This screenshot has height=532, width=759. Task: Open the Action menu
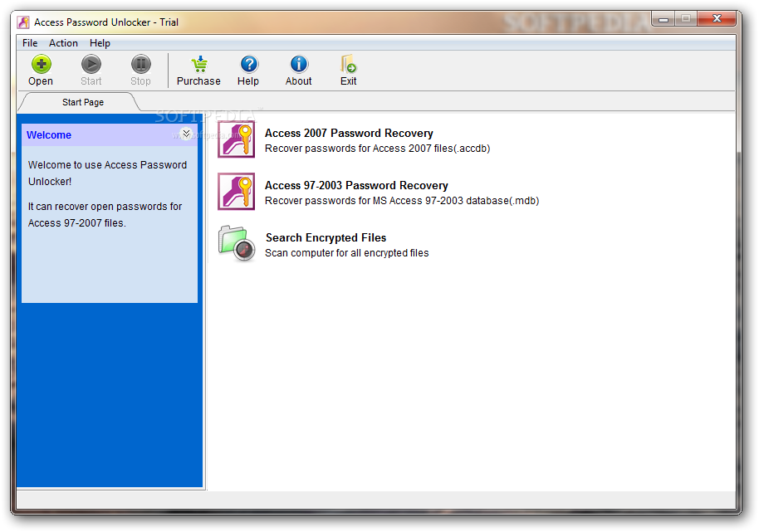(x=63, y=43)
